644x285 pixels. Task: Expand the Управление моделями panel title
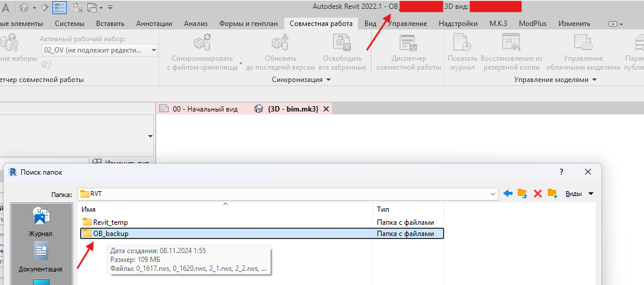(x=556, y=80)
